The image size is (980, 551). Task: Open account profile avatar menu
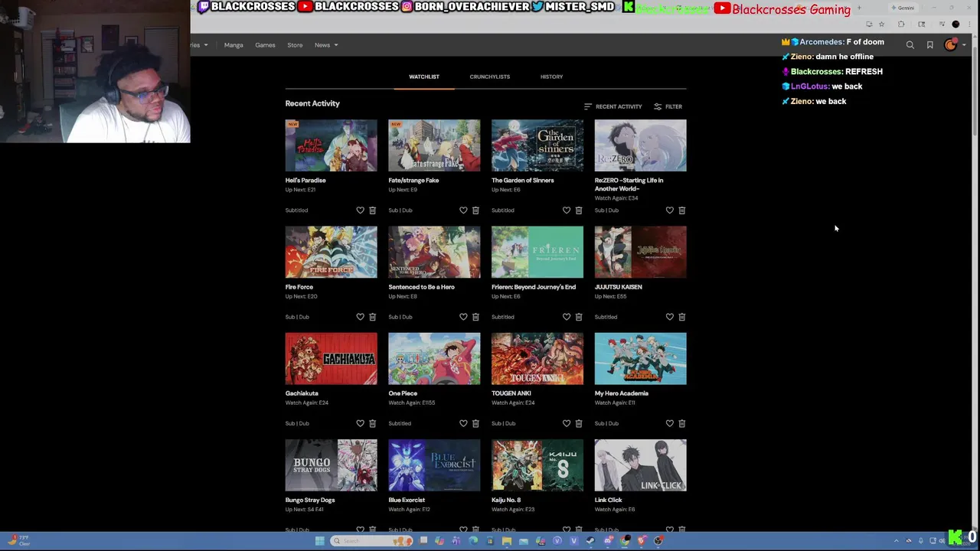tap(951, 45)
